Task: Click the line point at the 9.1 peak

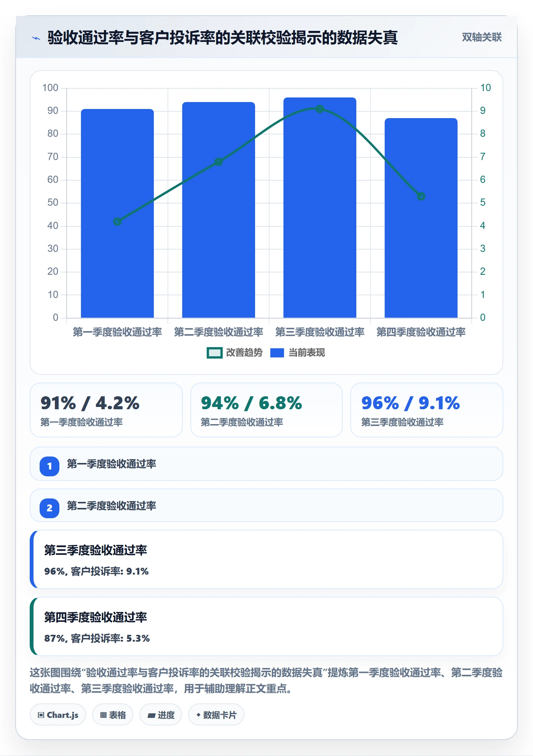Action: [320, 109]
